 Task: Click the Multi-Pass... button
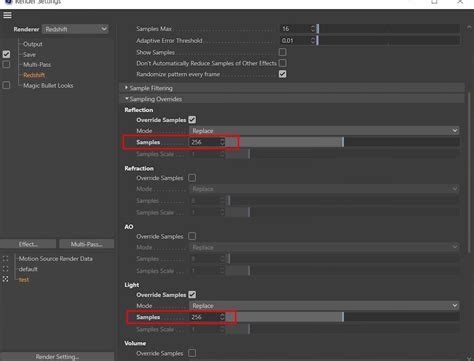pyautogui.click(x=86, y=244)
